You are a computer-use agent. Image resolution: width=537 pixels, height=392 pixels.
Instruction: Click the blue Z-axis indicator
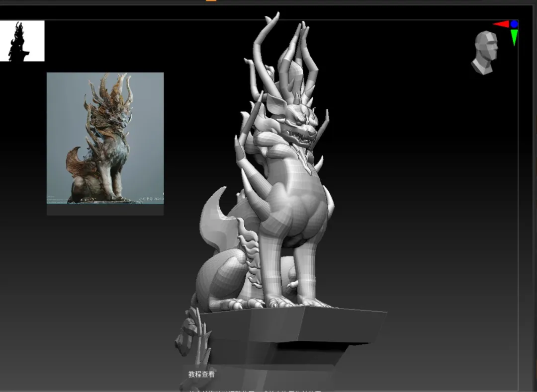[x=514, y=24]
